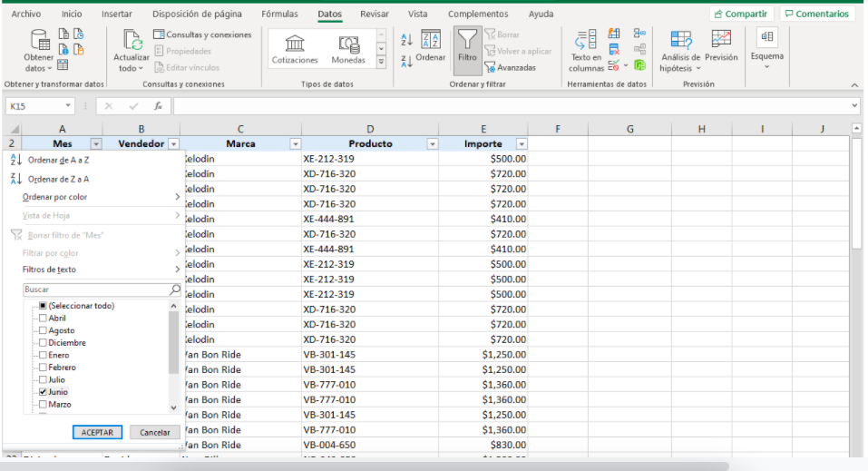
Task: Click the green data model icon
Action: point(640,65)
